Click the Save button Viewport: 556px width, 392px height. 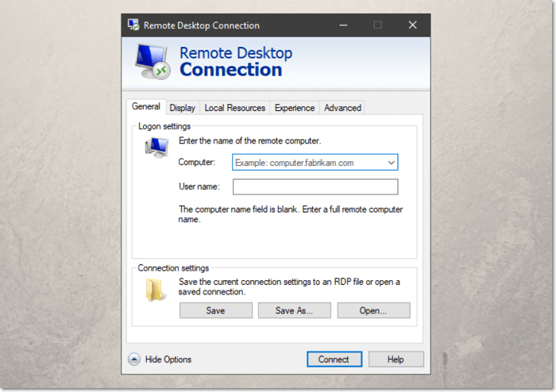click(215, 310)
